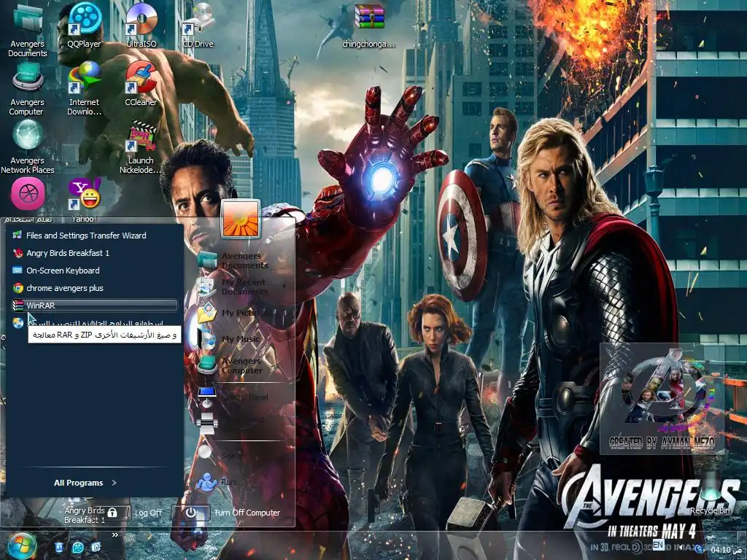The image size is (747, 560).
Task: Expand My Recent Documents submenu
Action: click(x=242, y=286)
